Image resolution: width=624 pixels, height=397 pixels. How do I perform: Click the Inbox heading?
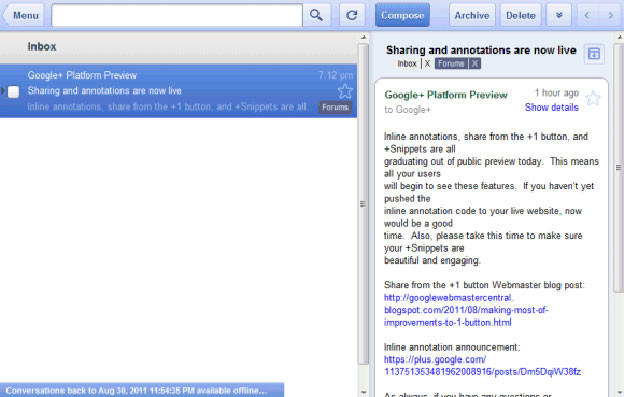coord(42,47)
